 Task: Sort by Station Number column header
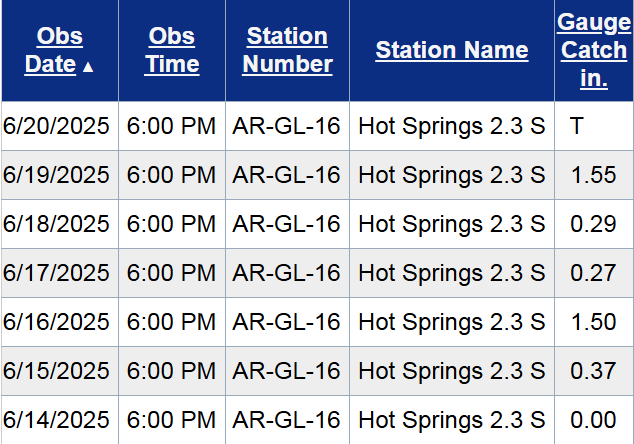(x=287, y=50)
